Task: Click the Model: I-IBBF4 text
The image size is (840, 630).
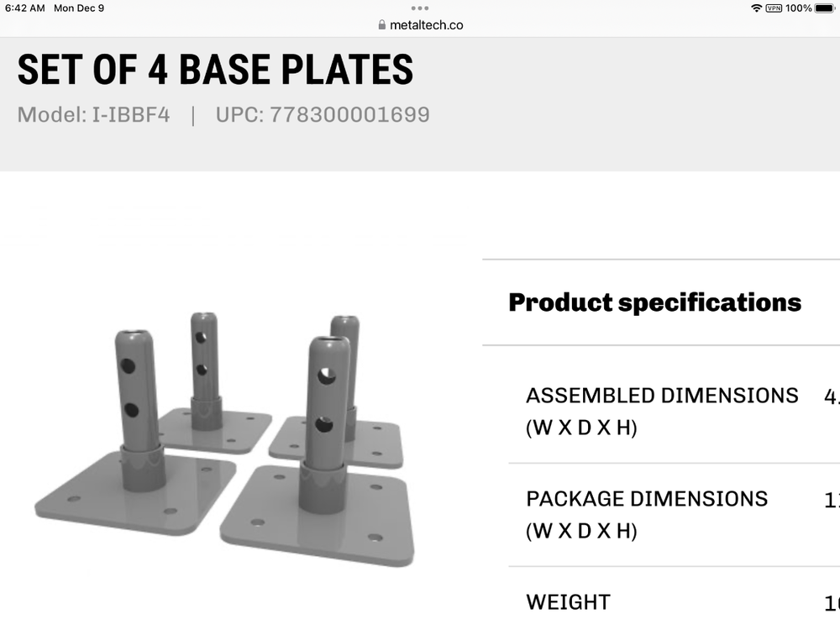Action: 93,115
